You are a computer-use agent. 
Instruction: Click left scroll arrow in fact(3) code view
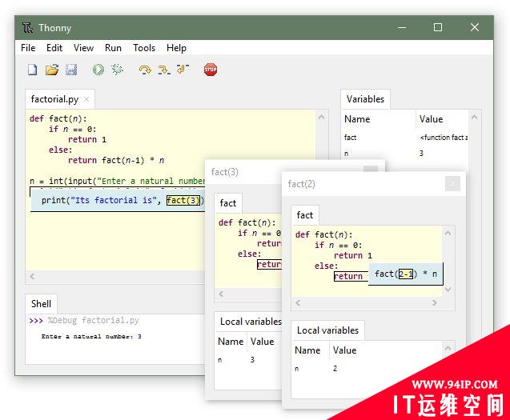coord(221,294)
